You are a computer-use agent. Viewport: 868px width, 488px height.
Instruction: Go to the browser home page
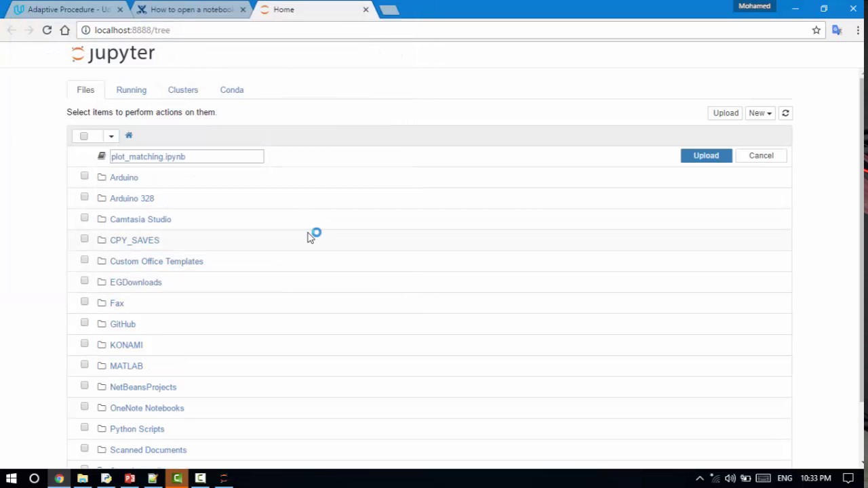(64, 30)
